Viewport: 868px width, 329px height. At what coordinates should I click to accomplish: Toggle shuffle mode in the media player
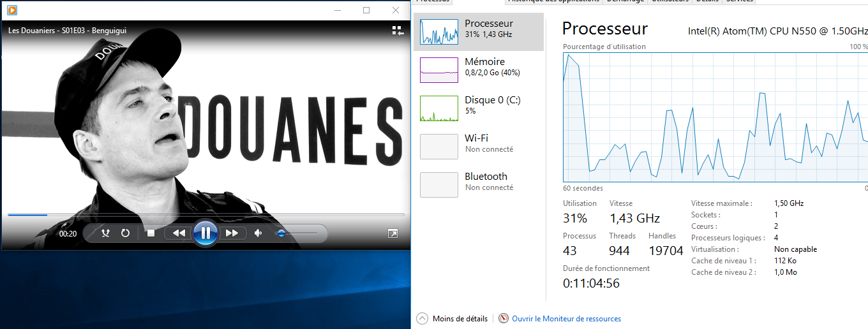[107, 233]
